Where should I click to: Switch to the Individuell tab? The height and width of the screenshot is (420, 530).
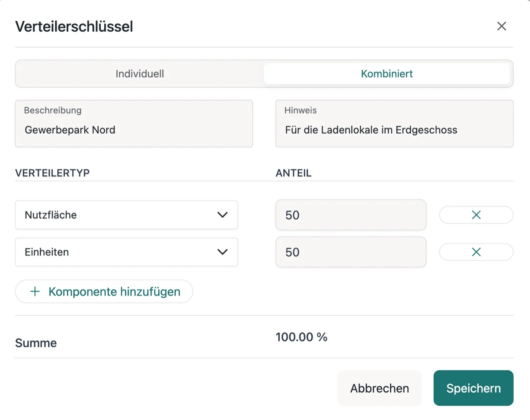[140, 74]
